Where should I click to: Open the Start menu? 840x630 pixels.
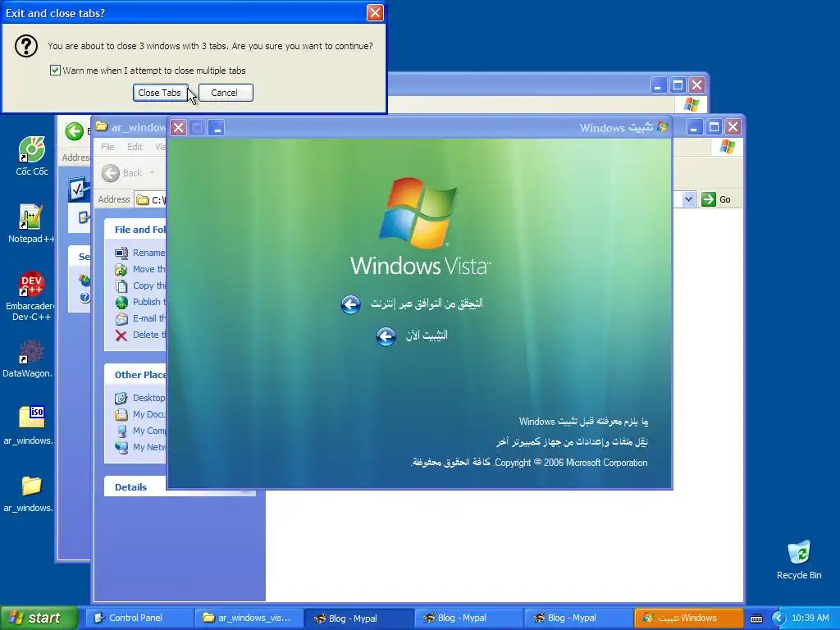click(x=39, y=619)
